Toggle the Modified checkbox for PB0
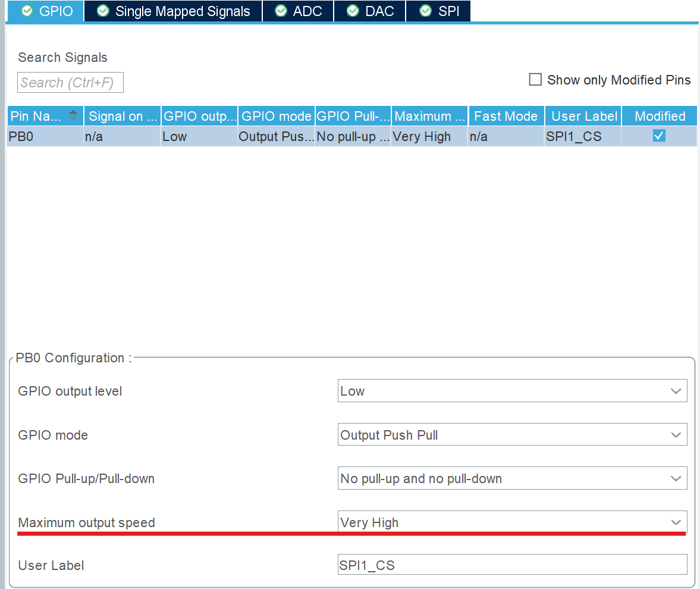The width and height of the screenshot is (700, 589). (659, 136)
